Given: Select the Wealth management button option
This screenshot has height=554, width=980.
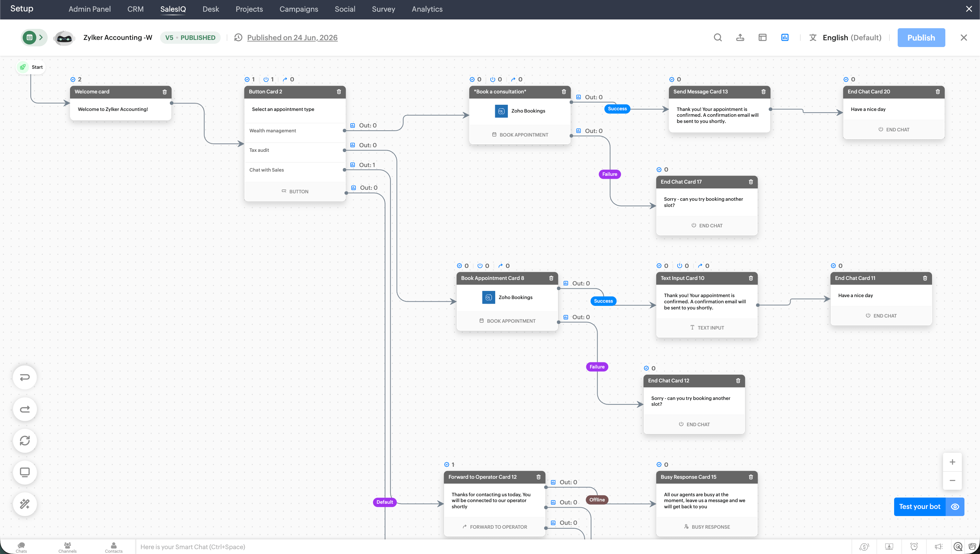Looking at the screenshot, I should click(295, 131).
